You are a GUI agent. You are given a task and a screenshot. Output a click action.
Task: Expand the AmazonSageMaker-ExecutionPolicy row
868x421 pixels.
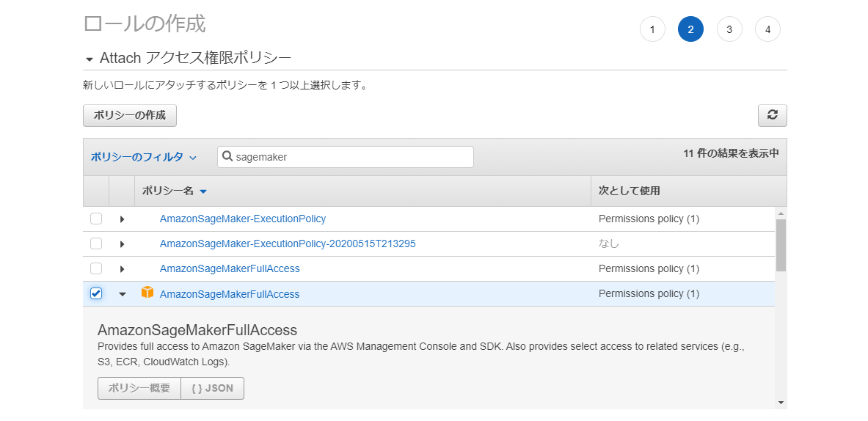pos(122,219)
